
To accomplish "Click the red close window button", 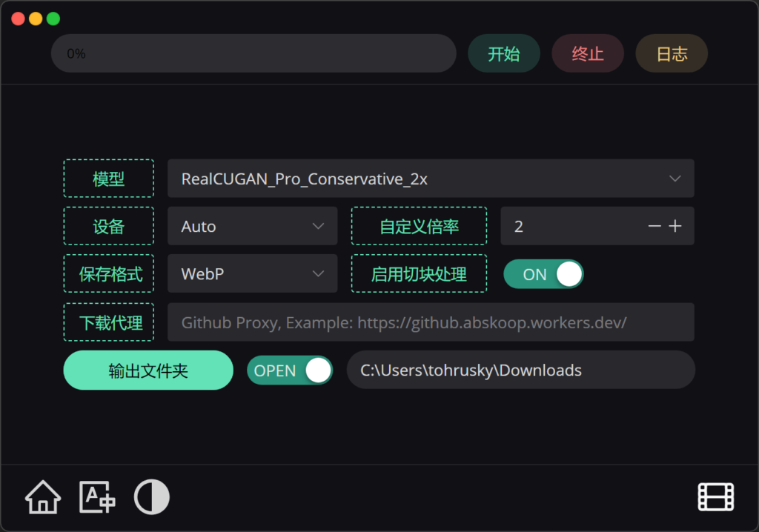I will point(18,19).
